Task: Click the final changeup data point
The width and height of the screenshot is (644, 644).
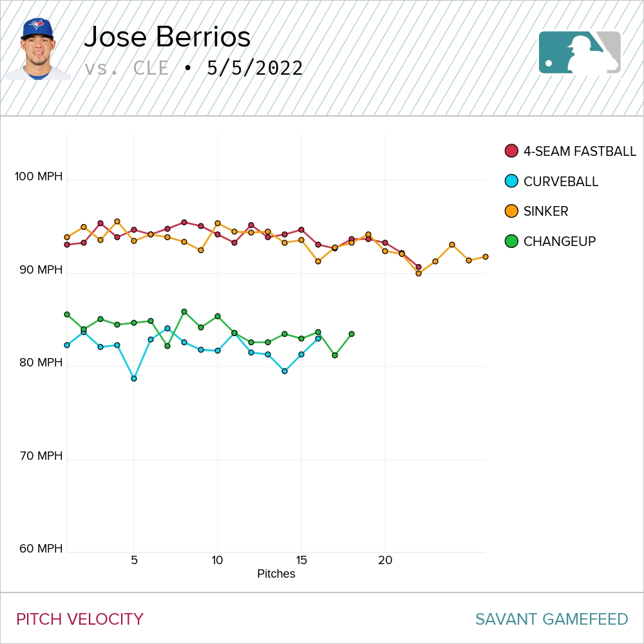Action: 352,334
